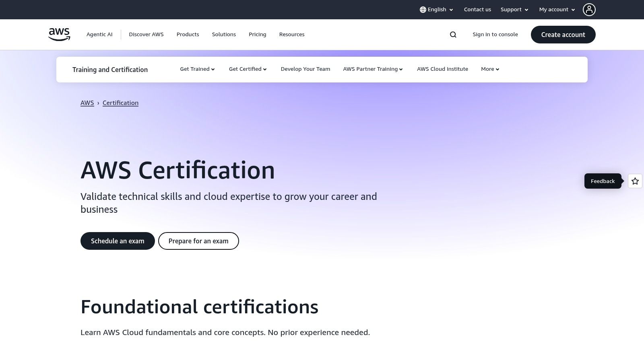Click Schedule an exam button
Image resolution: width=644 pixels, height=362 pixels.
coord(118,241)
